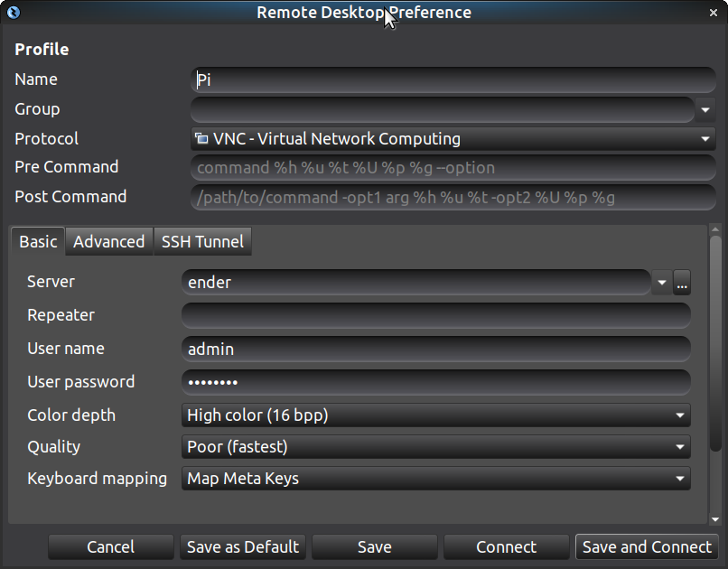Open the Color depth dropdown
Image resolution: width=728 pixels, height=569 pixels.
point(436,415)
